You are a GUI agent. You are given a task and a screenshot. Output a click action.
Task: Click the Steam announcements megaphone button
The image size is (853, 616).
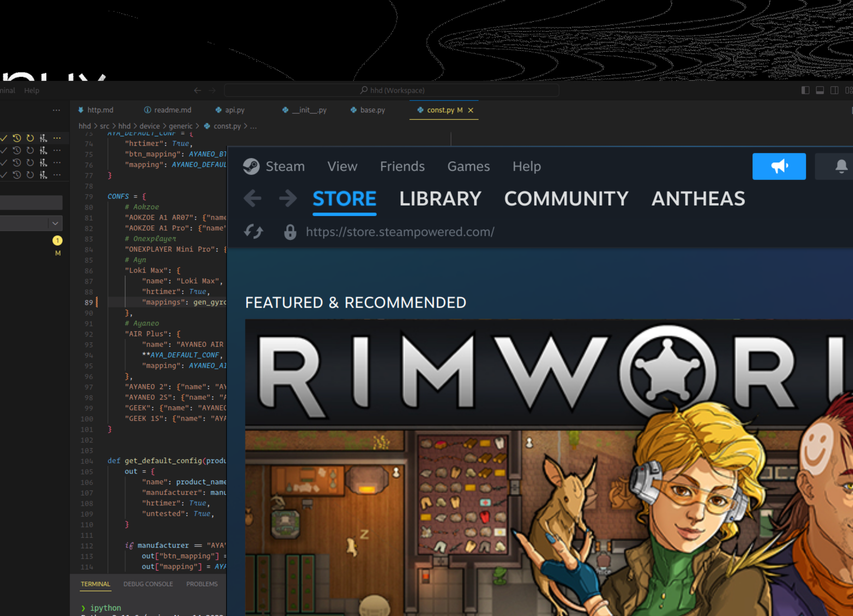tap(778, 166)
